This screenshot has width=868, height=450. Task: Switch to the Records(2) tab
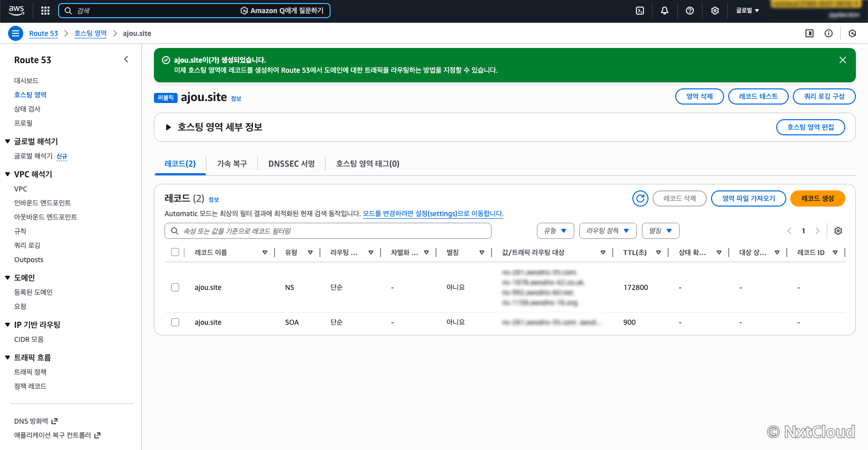(180, 164)
